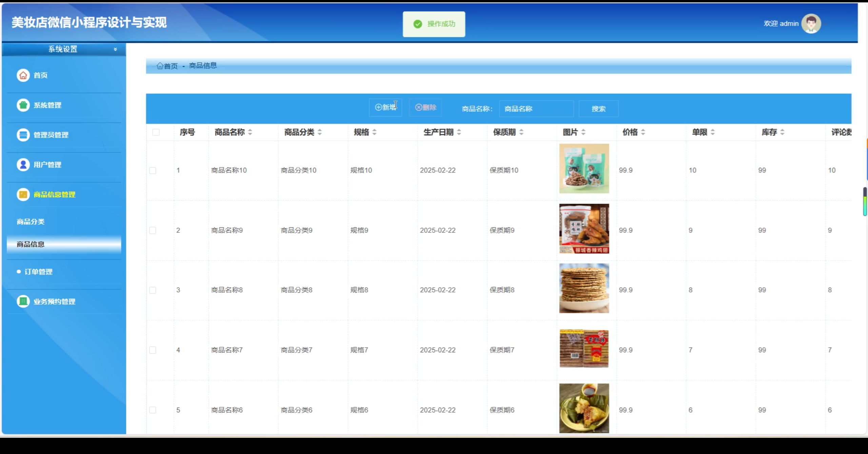
Task: Click the home icon in breadcrumb
Action: pos(160,66)
